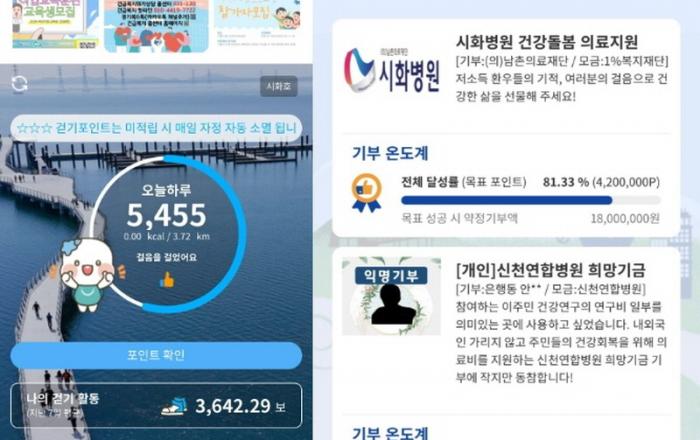The width and height of the screenshot is (700, 440).
Task: Open the 교육생모집 banner thumbnail
Action: point(55,24)
